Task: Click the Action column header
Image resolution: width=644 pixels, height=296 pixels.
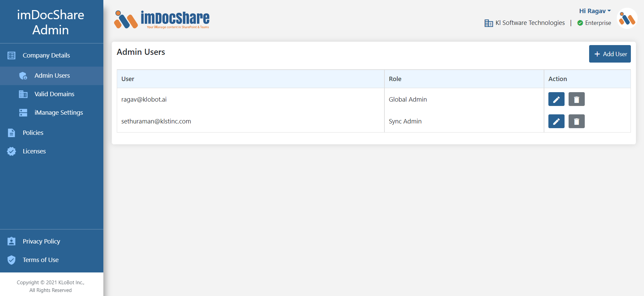Action: pos(587,79)
